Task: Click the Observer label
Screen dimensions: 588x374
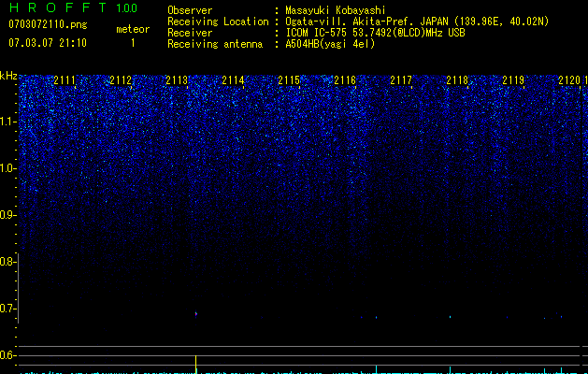Action: pos(190,10)
